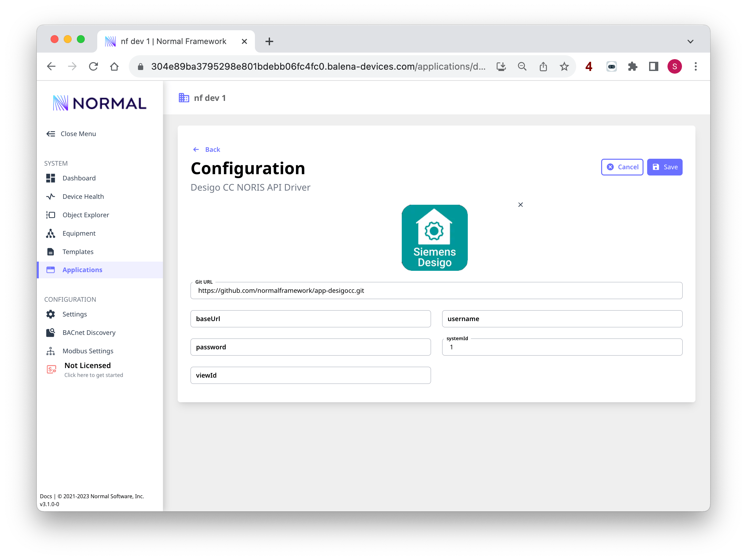Open the Equipment section

(x=79, y=233)
